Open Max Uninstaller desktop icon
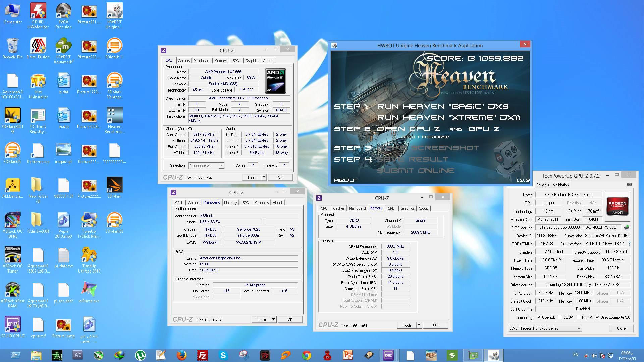 coord(38,85)
